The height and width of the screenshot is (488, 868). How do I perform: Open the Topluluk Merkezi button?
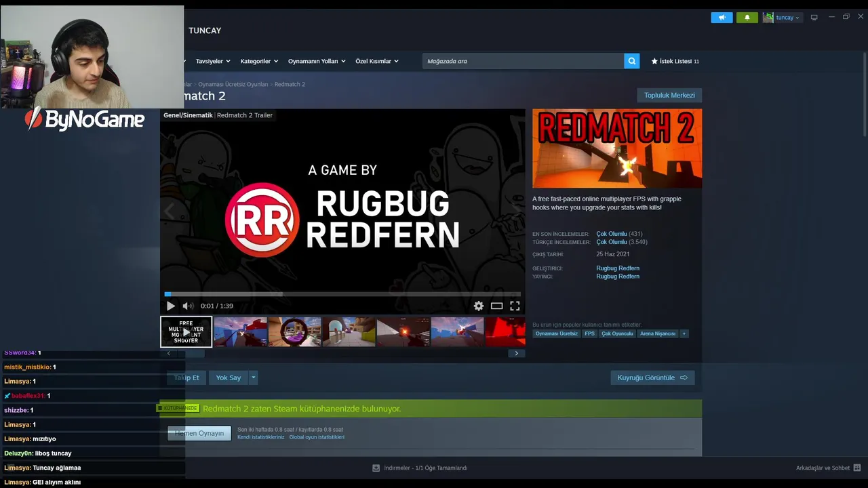[669, 95]
